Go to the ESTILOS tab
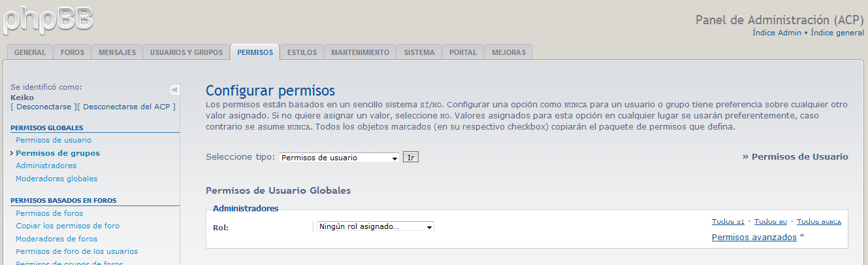 (302, 52)
